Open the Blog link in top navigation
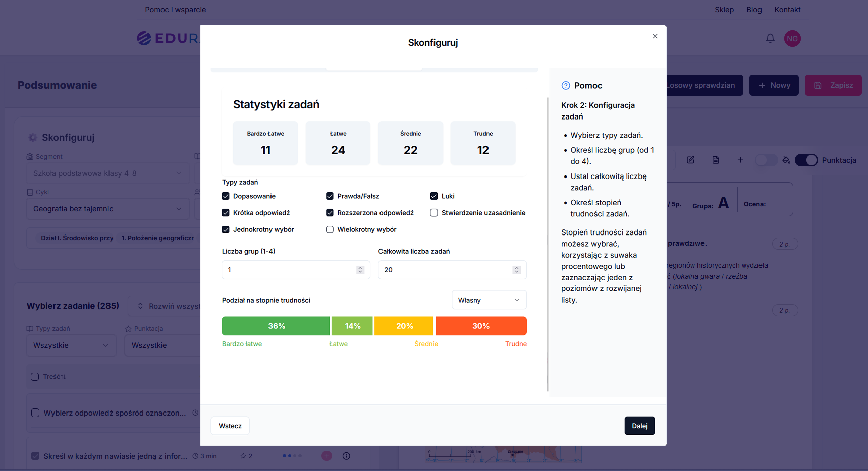Viewport: 868px width, 471px height. tap(754, 10)
